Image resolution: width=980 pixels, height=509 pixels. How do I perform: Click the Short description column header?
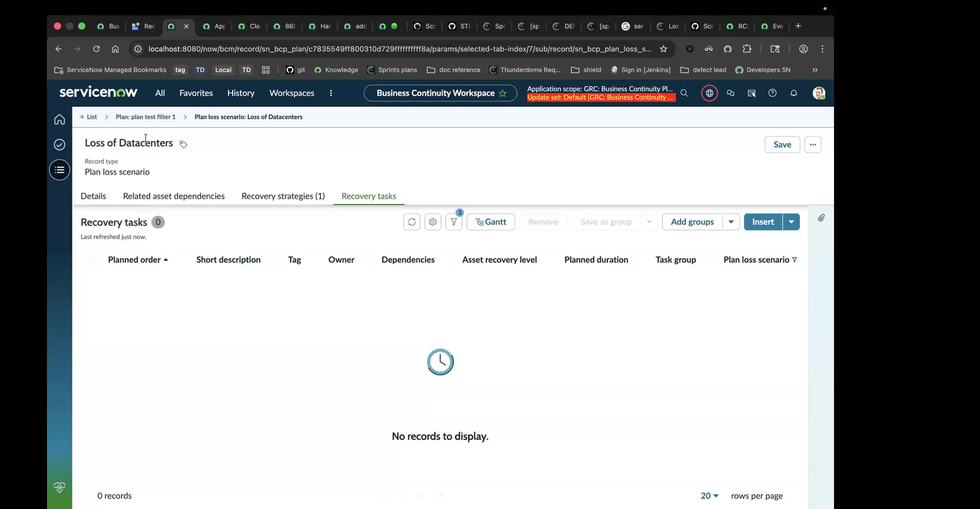[228, 260]
